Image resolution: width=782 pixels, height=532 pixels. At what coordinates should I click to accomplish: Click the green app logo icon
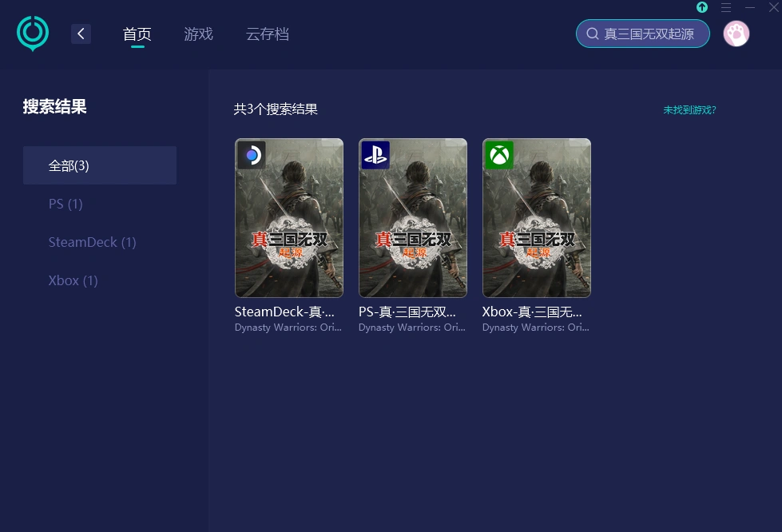click(33, 34)
